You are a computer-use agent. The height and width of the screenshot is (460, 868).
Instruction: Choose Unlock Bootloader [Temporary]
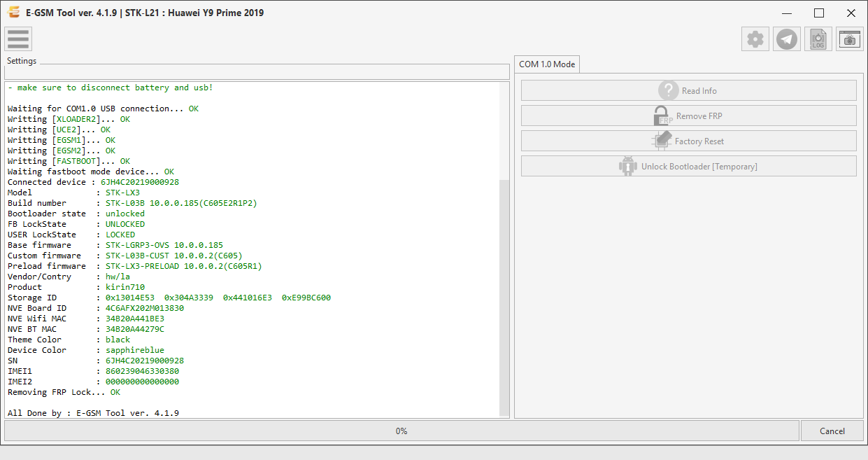[x=688, y=166]
